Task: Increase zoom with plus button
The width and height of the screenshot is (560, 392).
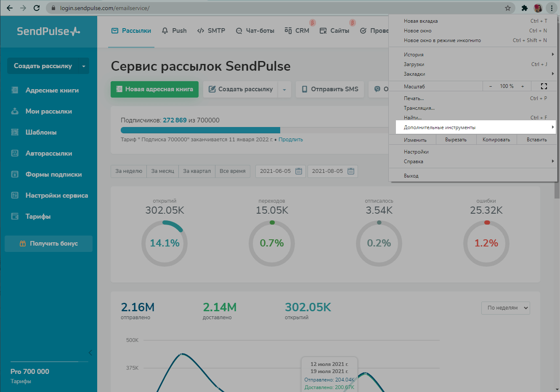Action: point(523,86)
